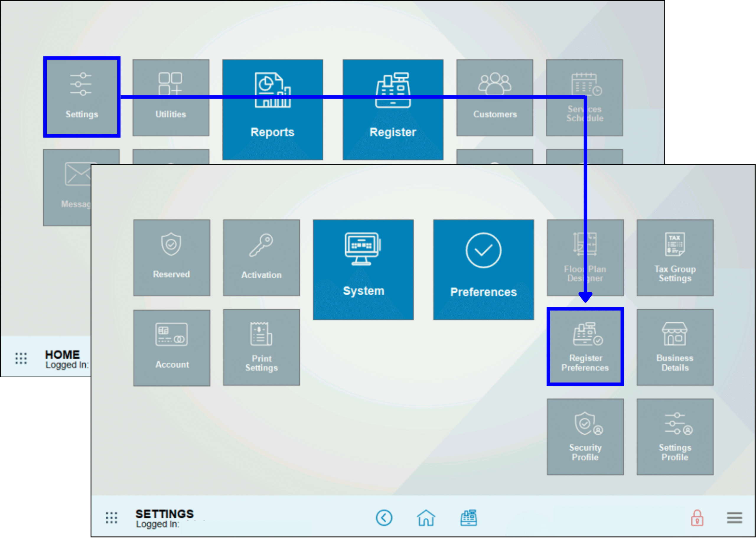Open the Customers tile
756x538 pixels.
(x=495, y=98)
